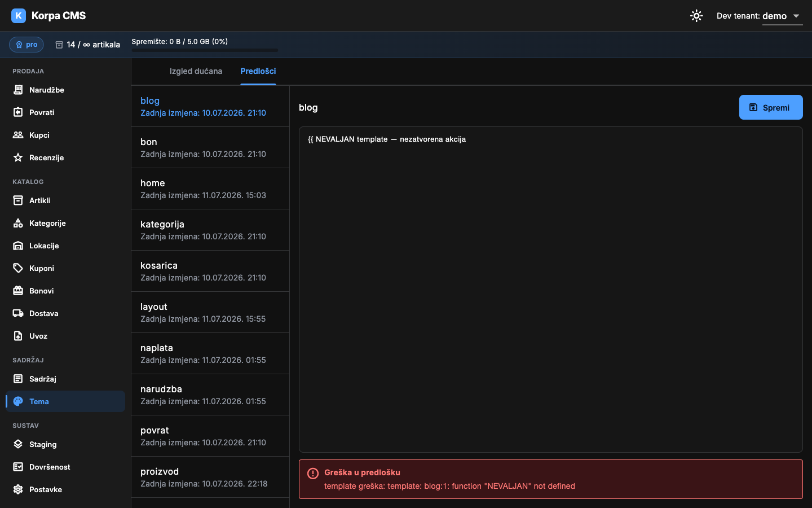Viewport: 812px width, 508px height.
Task: Open Narudžbe orders icon in sidebar
Action: coord(18,90)
